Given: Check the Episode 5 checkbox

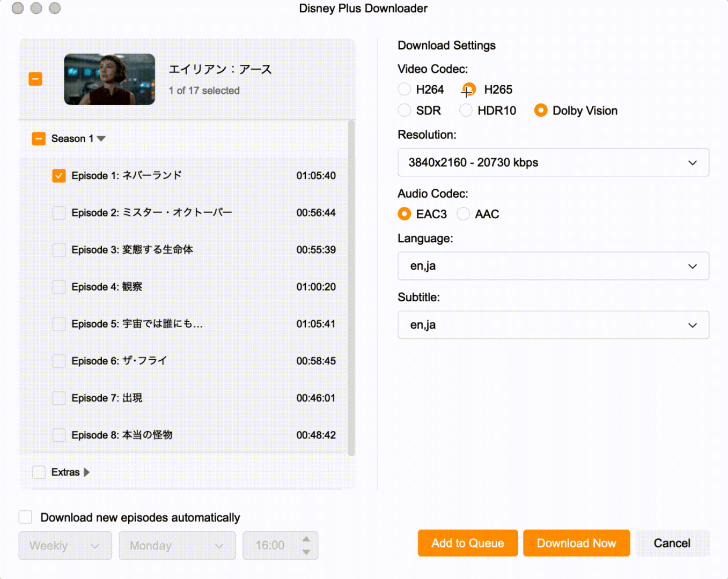Looking at the screenshot, I should 59,324.
